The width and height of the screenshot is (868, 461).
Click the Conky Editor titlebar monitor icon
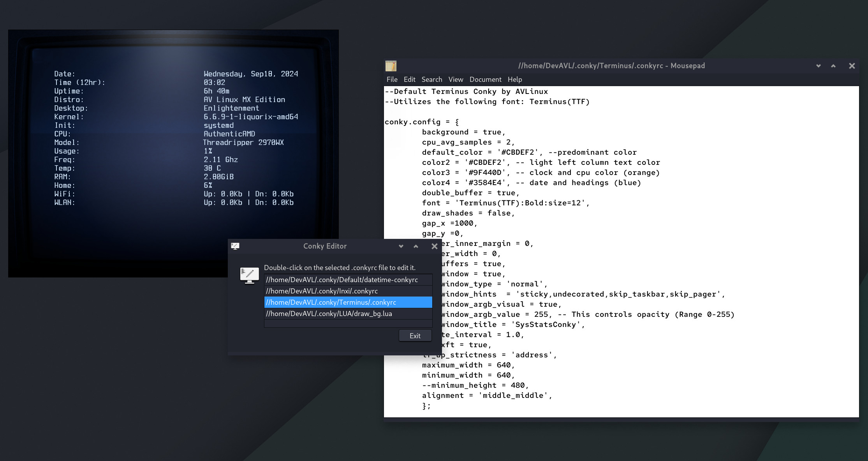pos(235,246)
